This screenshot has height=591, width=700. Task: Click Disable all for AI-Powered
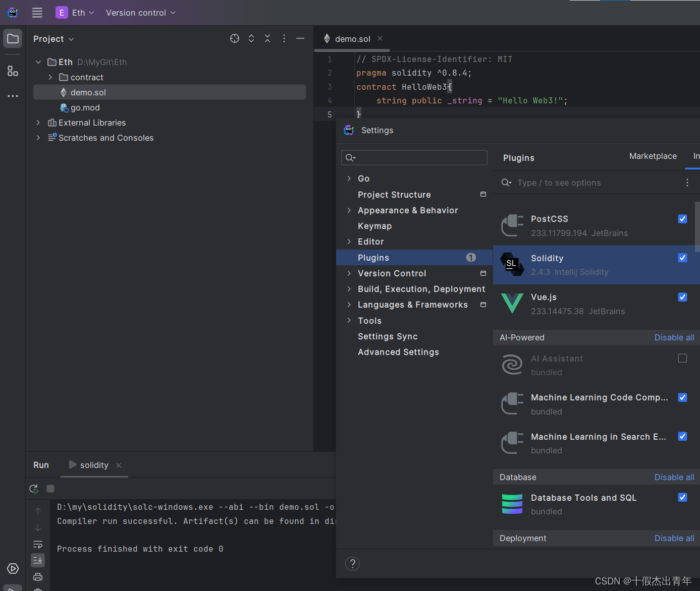tap(674, 338)
